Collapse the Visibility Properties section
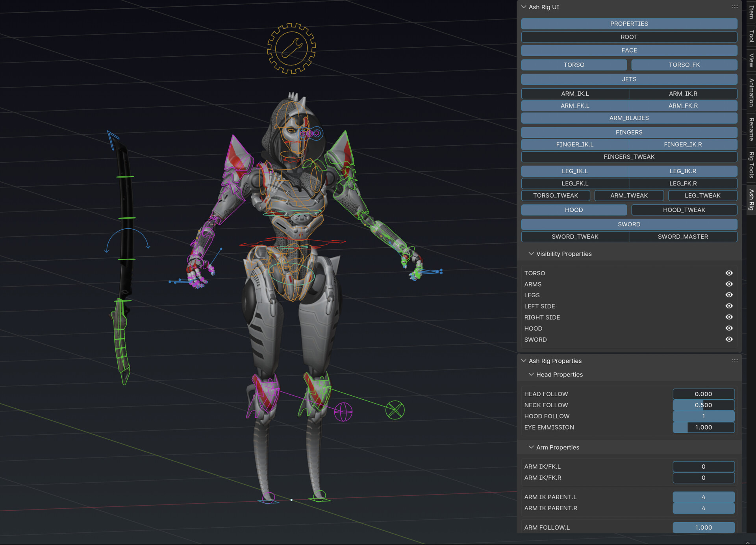Viewport: 756px width, 545px height. click(x=531, y=254)
